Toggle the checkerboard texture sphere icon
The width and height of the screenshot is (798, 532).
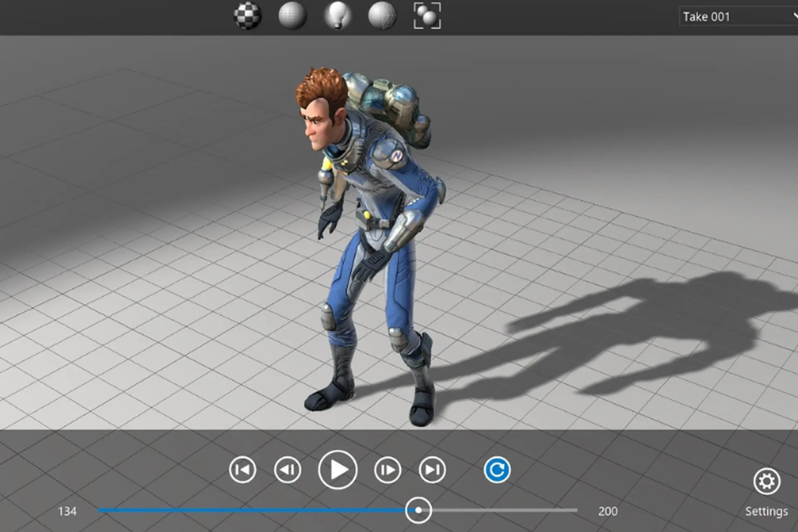tap(247, 16)
